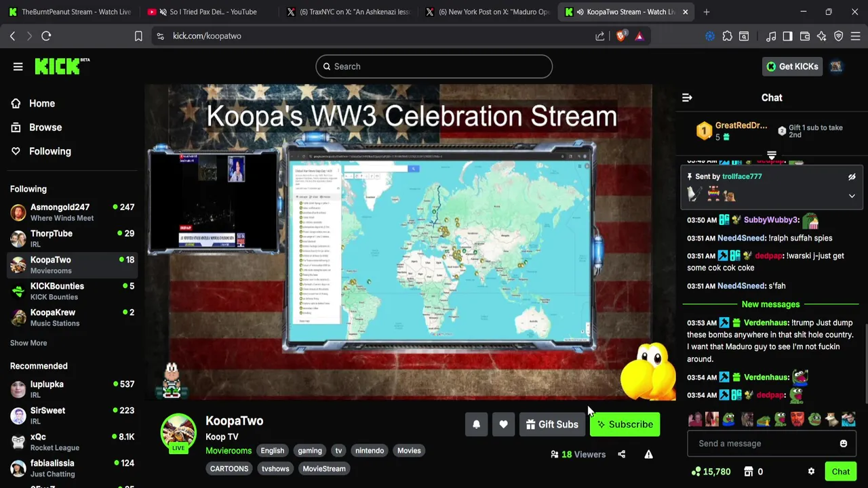This screenshot has width=868, height=488.
Task: Switch to New York Post on X tab
Action: point(487,12)
